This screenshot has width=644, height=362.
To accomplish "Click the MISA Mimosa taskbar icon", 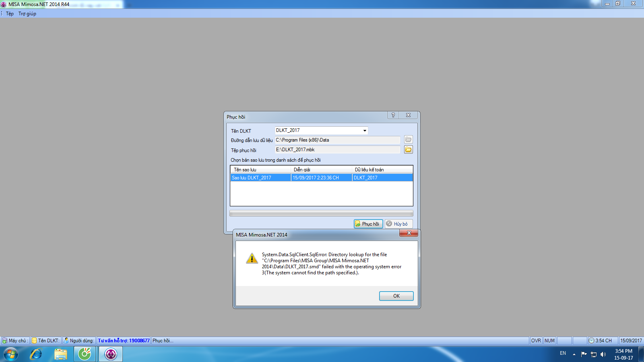I will 111,354.
